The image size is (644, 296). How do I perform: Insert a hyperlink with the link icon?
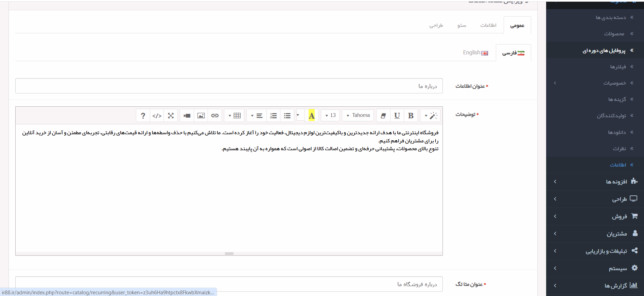pos(215,116)
